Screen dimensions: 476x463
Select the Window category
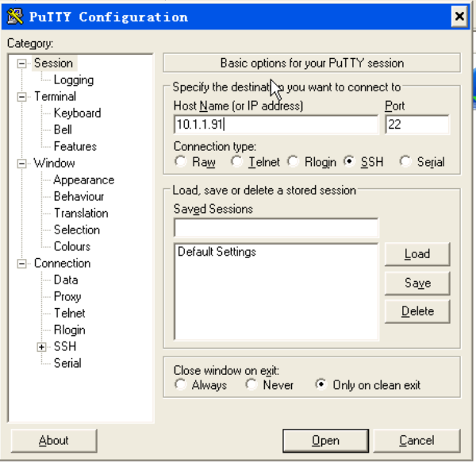(54, 163)
